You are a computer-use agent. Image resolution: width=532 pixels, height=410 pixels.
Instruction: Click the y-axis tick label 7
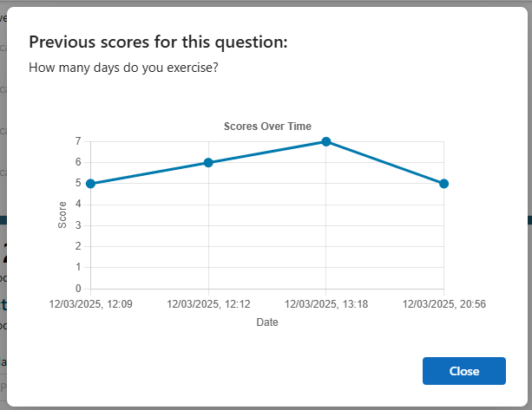[x=78, y=141]
